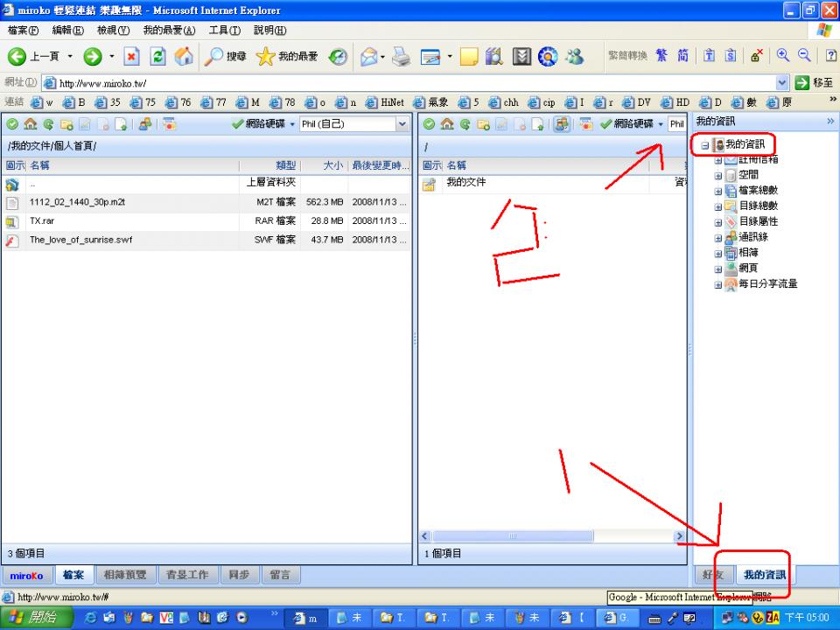Click home icon in right file pane
The height and width of the screenshot is (630, 840).
tap(447, 124)
